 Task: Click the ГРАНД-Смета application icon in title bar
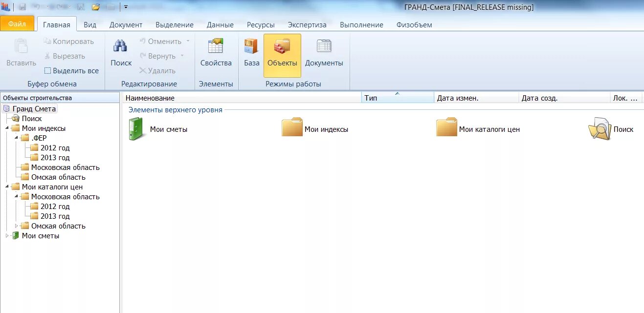pyautogui.click(x=6, y=7)
